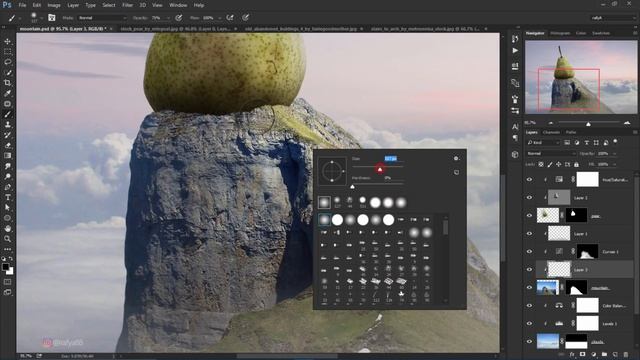Image resolution: width=640 pixels, height=360 pixels.
Task: Select the Rectangular Marquee tool
Action: point(7,52)
